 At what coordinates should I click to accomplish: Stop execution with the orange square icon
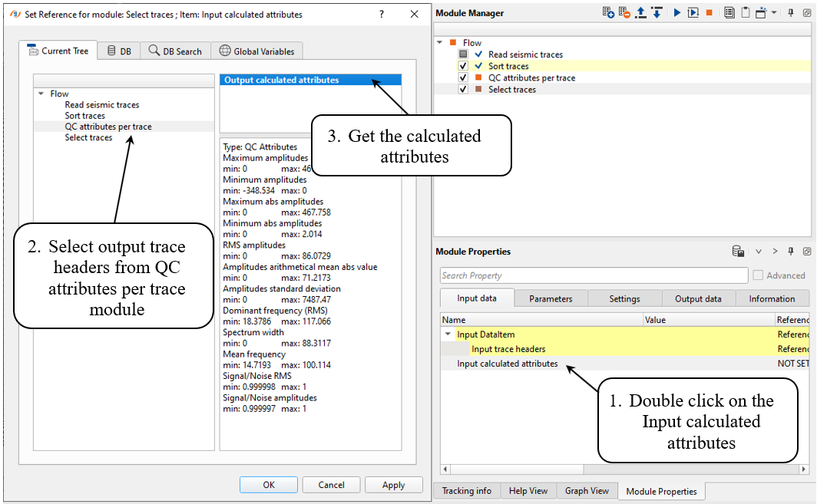(x=709, y=13)
